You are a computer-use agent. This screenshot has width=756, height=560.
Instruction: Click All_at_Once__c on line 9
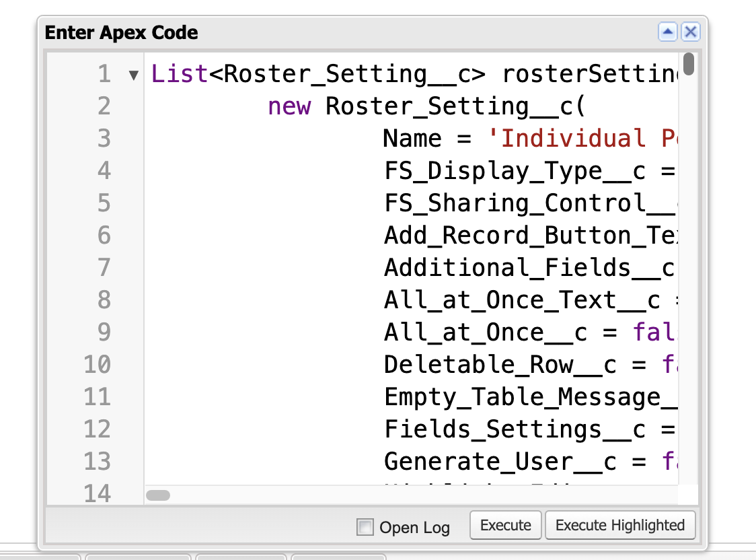486,332
